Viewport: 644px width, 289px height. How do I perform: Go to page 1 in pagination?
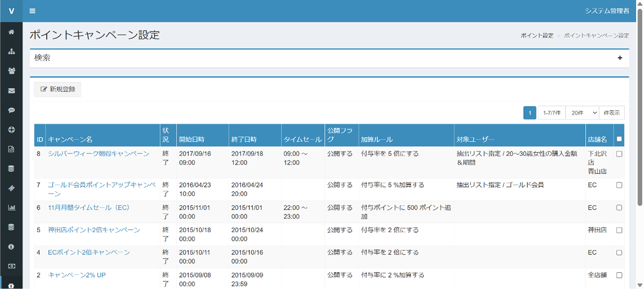point(530,113)
